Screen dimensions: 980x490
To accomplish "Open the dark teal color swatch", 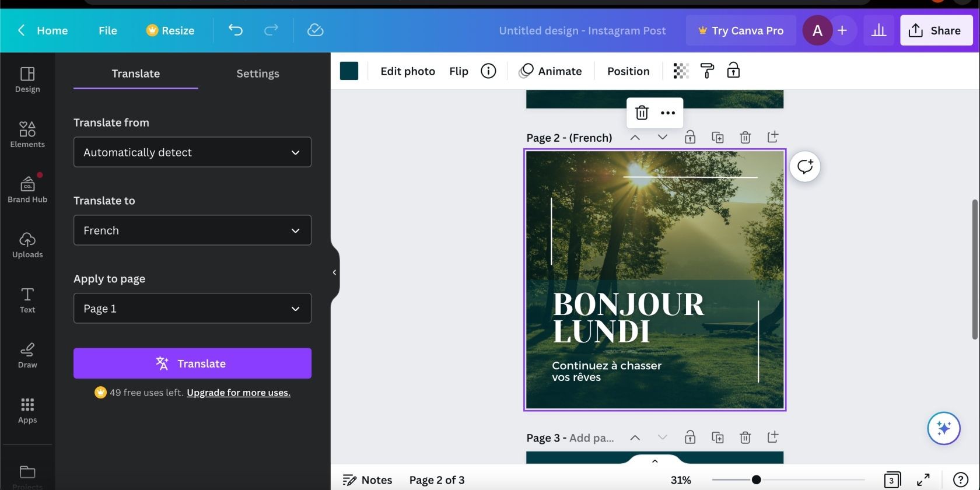I will pos(349,71).
